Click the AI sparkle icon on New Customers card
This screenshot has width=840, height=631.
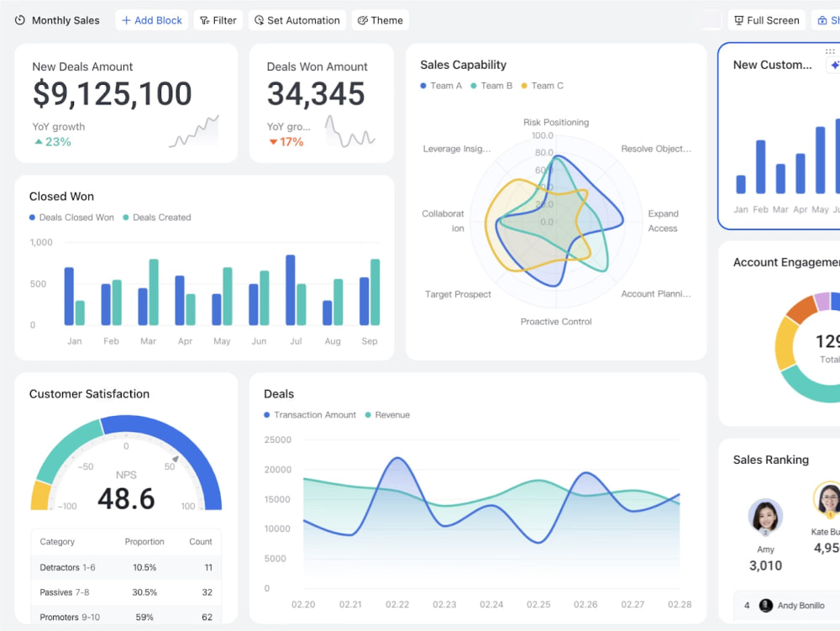[x=834, y=65]
